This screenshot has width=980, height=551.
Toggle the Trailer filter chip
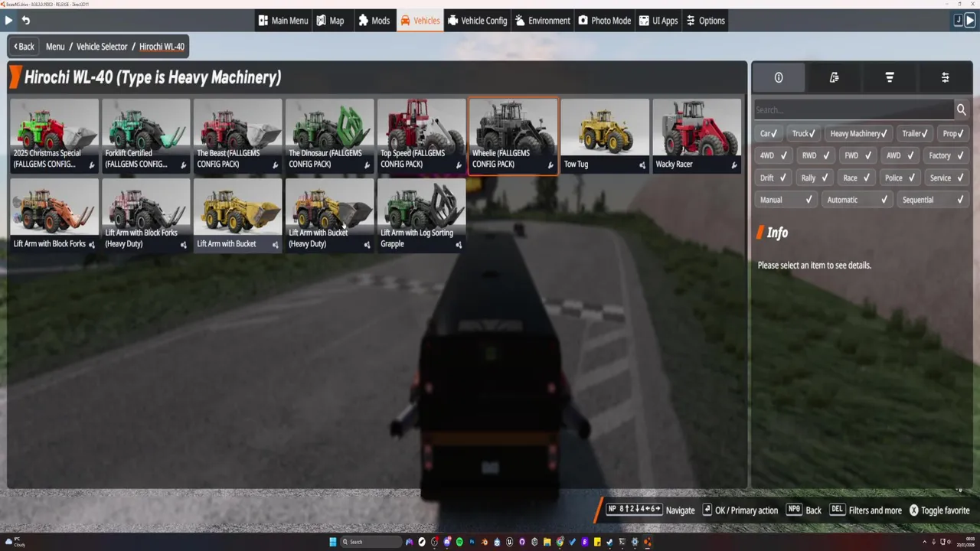click(915, 133)
